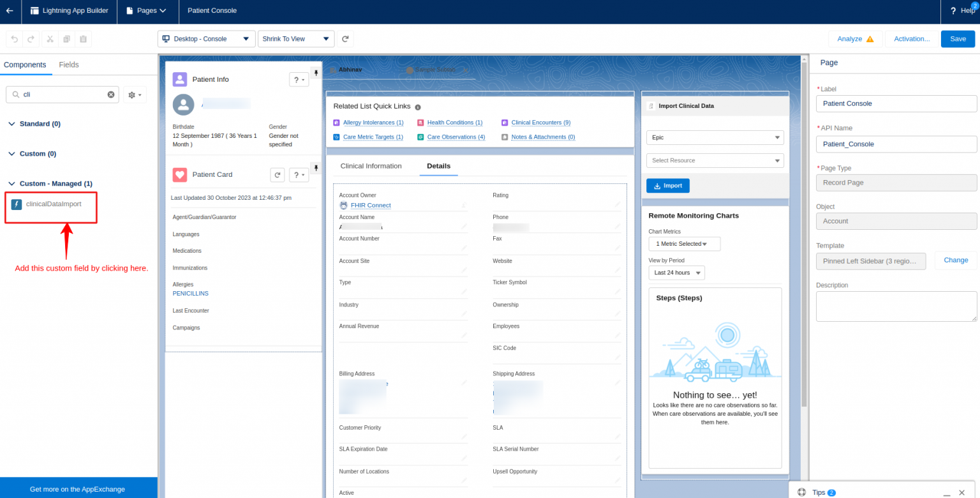Open Clinical Encounters (9) link
The height and width of the screenshot is (498, 980).
tap(541, 123)
